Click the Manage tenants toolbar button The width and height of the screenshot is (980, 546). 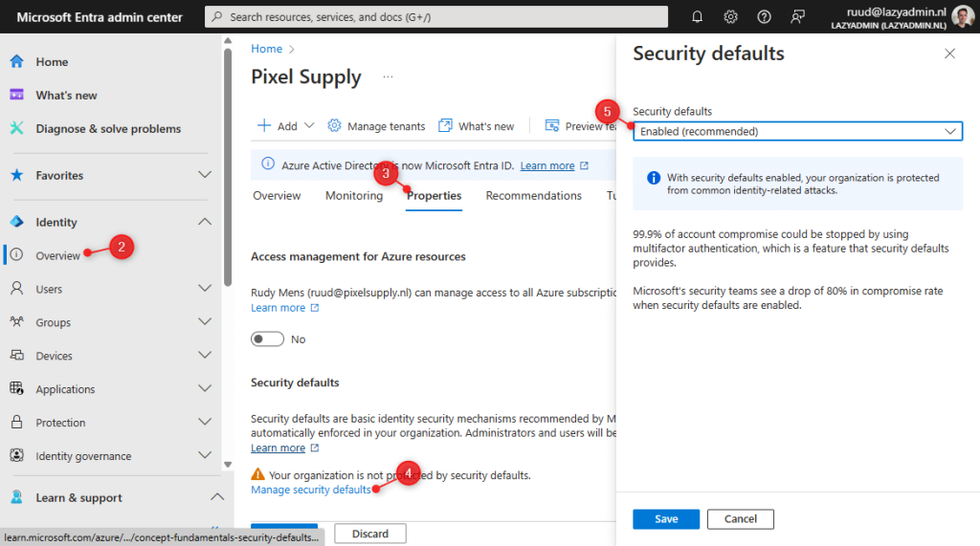pyautogui.click(x=376, y=126)
